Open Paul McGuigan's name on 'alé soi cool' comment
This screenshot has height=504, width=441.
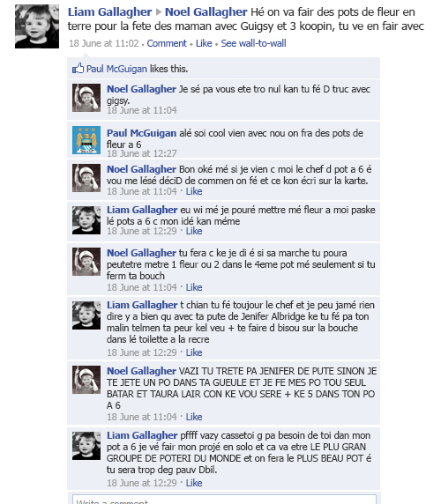[141, 133]
